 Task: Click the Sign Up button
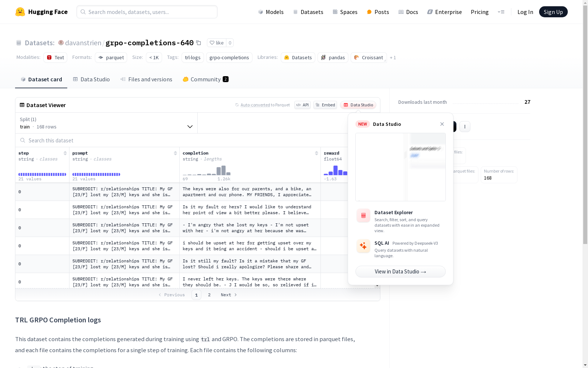(x=553, y=12)
